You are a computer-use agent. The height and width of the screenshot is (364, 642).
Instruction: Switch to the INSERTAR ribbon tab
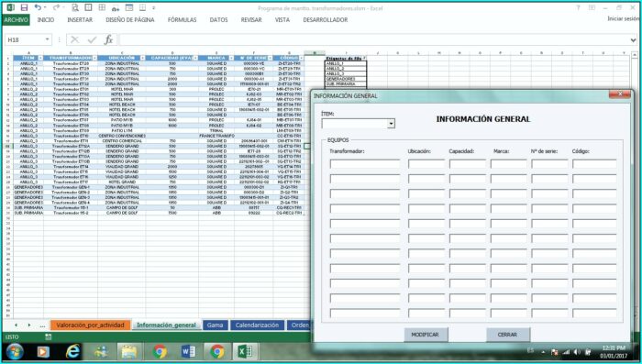(80, 19)
